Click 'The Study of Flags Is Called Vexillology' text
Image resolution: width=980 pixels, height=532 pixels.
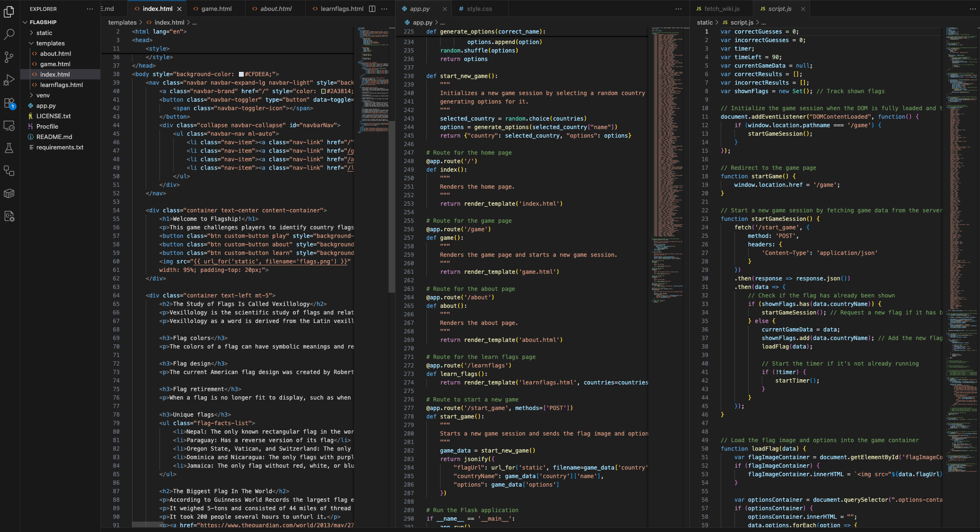pyautogui.click(x=241, y=304)
